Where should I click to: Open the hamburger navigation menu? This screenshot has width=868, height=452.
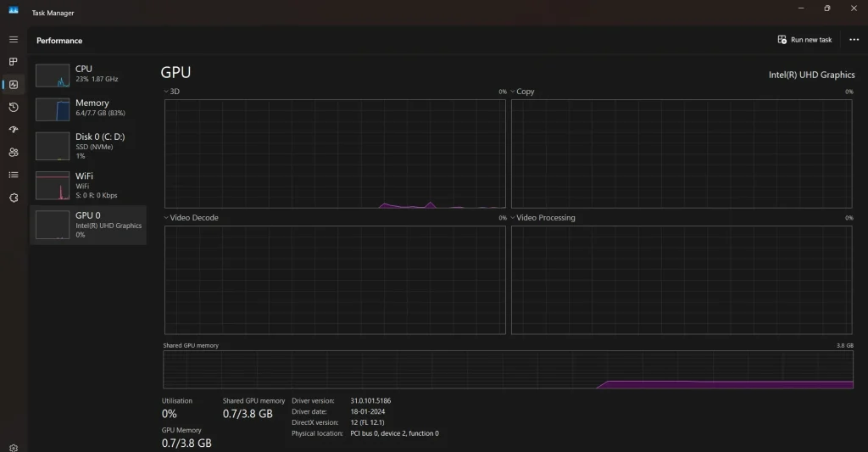click(x=14, y=39)
